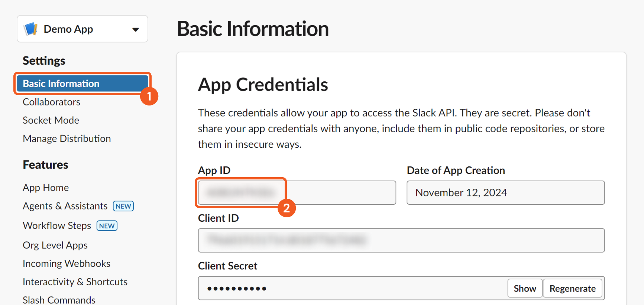Open Slash Commands page
644x305 pixels.
tap(59, 300)
